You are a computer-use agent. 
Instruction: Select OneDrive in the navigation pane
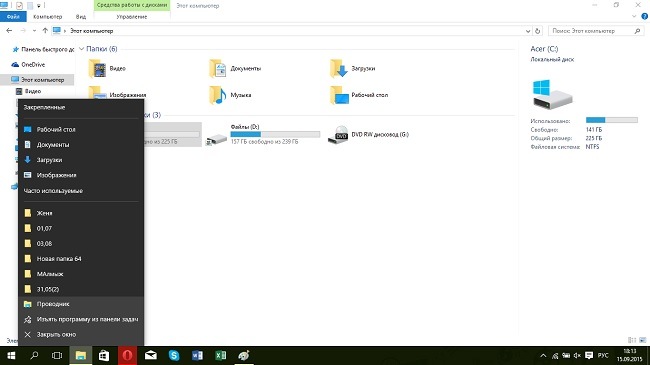(28, 65)
